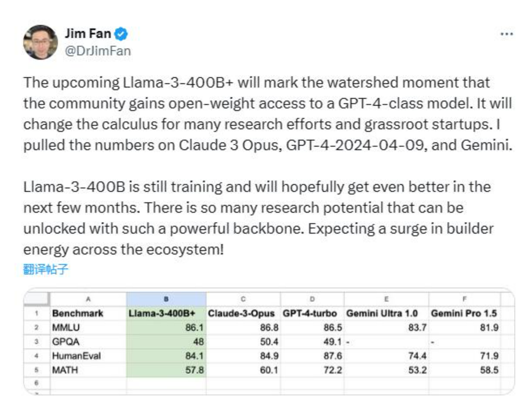
Task: Click the blue verified badge
Action: tap(121, 34)
